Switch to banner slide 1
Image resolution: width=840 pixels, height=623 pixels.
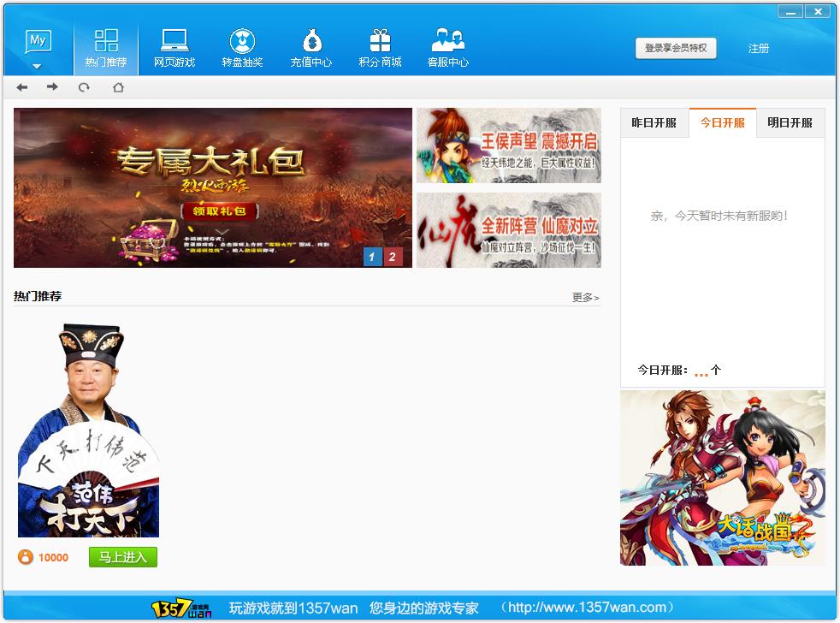(372, 257)
